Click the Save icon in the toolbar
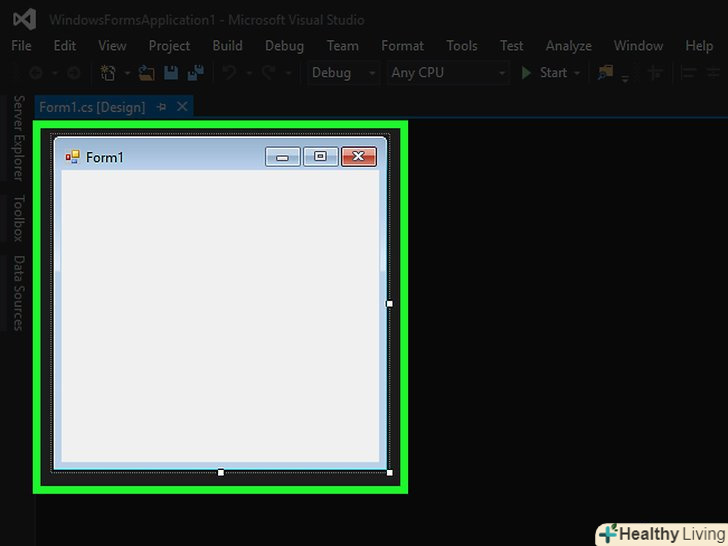 coord(171,73)
